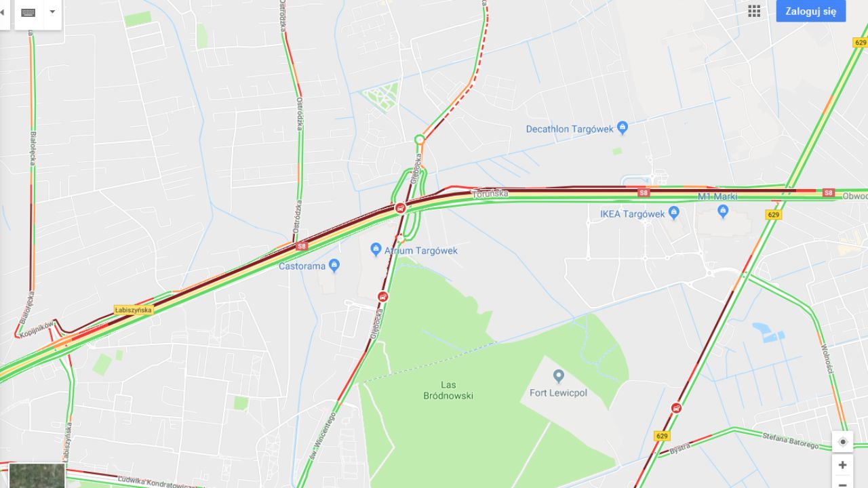Select the Fort Lewicpol location pin
The width and height of the screenshot is (868, 488).
(x=558, y=375)
